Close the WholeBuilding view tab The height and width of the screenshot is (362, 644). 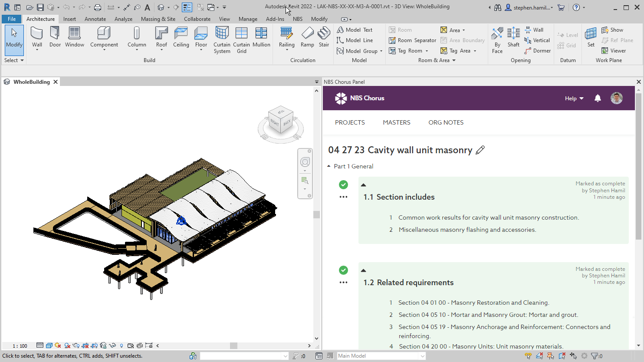coord(56,82)
